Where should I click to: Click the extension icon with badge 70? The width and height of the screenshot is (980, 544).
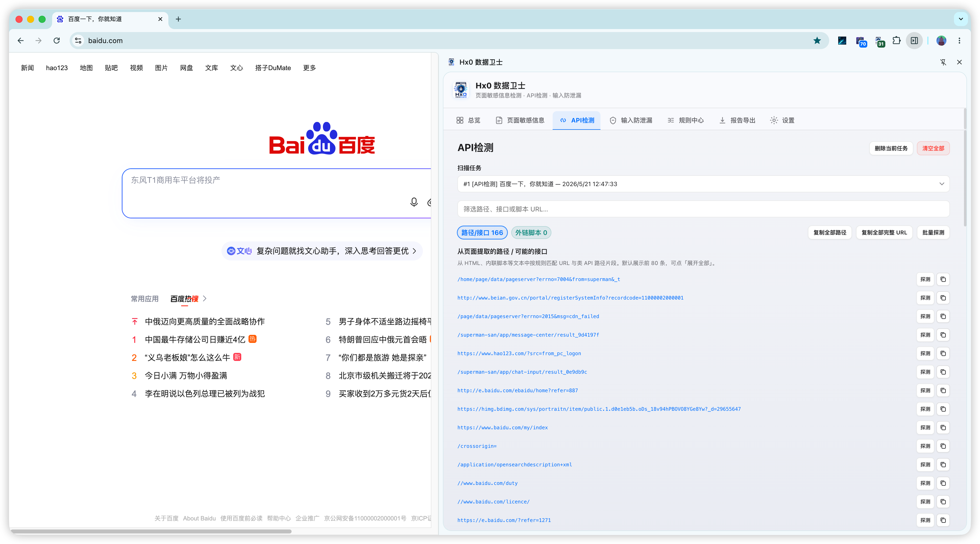pyautogui.click(x=861, y=42)
